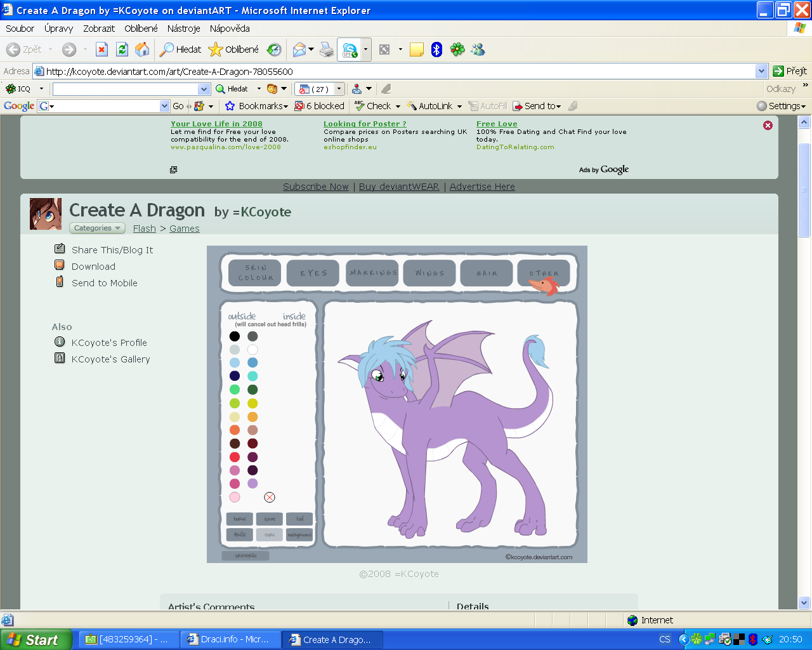Click the Zpět back button
Viewport: 812px width, 650px height.
click(24, 50)
